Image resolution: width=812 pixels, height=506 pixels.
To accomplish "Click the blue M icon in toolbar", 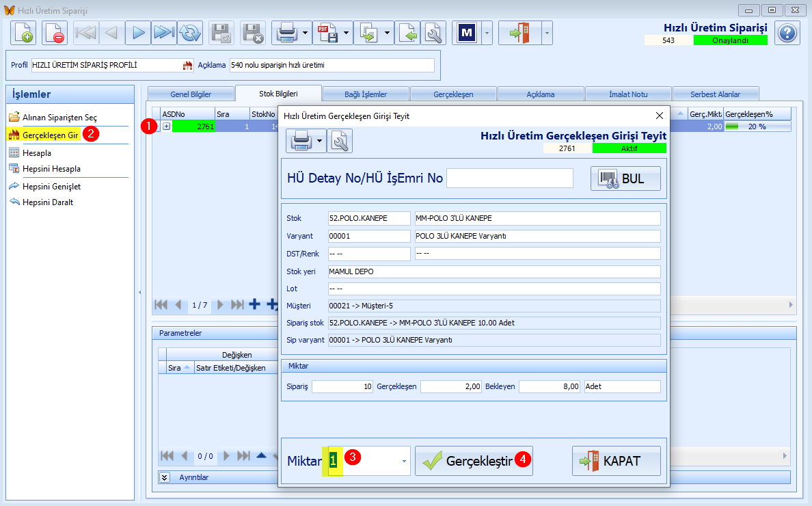I will [467, 33].
